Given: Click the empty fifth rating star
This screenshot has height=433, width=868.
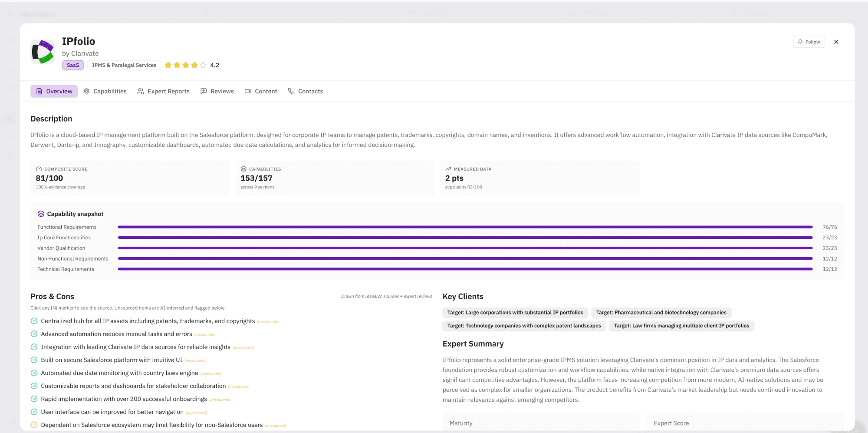Looking at the screenshot, I should (203, 65).
